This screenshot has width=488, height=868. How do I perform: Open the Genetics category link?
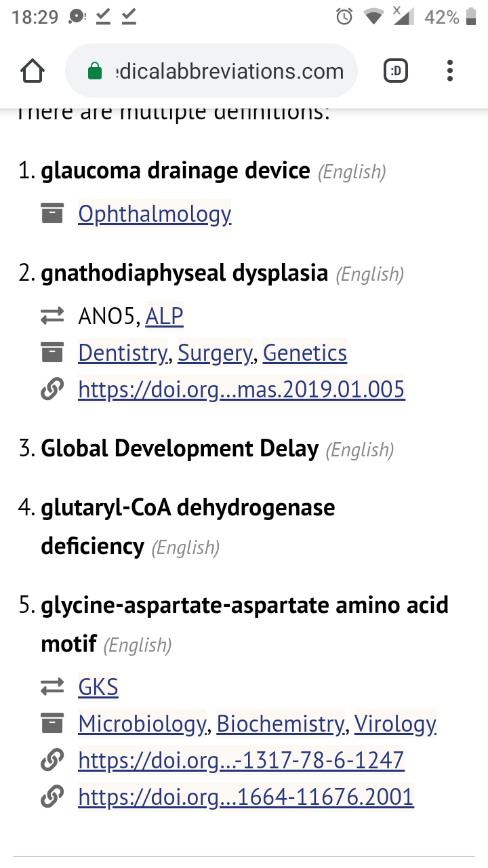coord(304,353)
